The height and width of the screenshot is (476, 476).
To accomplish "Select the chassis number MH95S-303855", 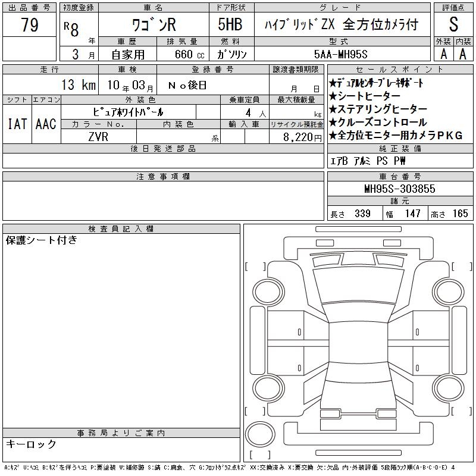I will pos(399,189).
